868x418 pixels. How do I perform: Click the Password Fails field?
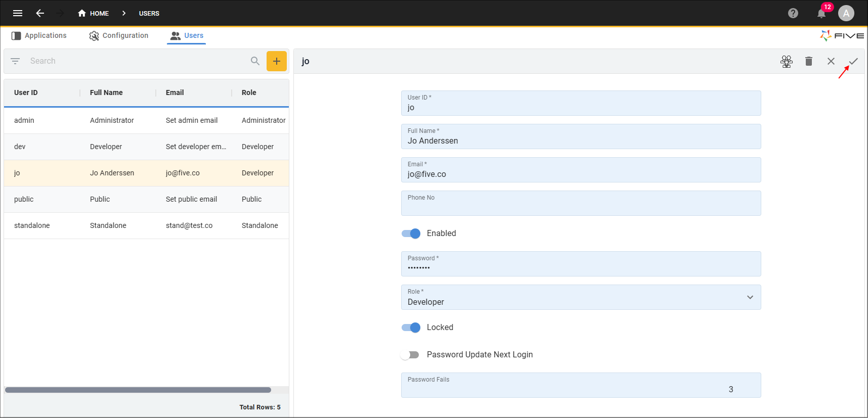[581, 385]
